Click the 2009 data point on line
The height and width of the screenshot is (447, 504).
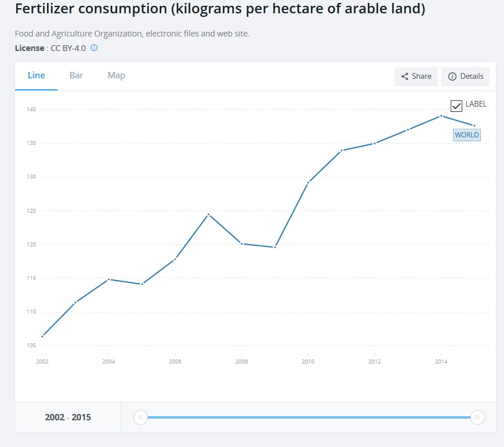click(x=275, y=247)
